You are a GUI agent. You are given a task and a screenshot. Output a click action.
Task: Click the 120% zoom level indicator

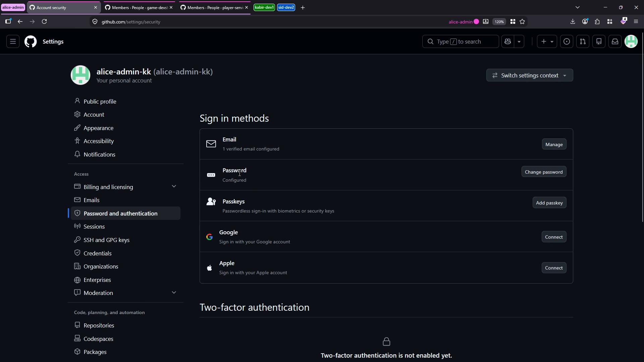[x=499, y=22]
